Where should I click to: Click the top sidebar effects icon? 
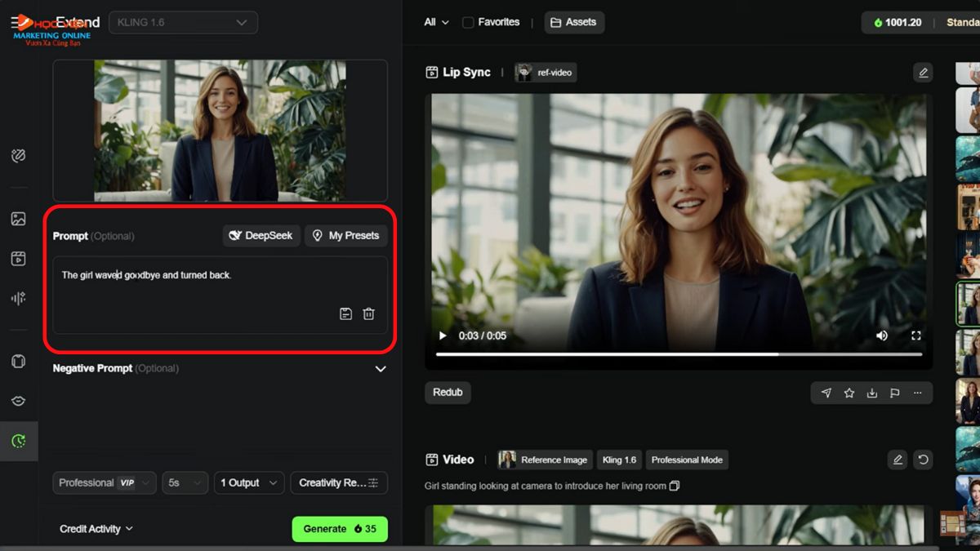point(18,156)
